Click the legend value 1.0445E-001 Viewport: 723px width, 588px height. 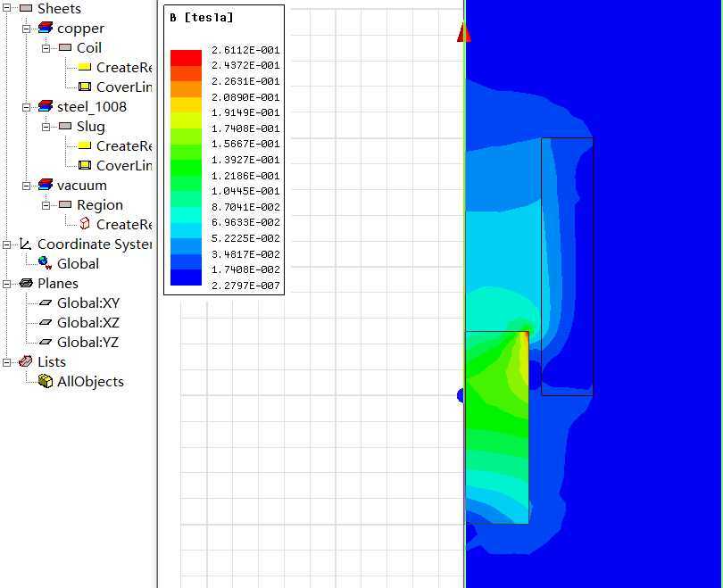(x=245, y=191)
